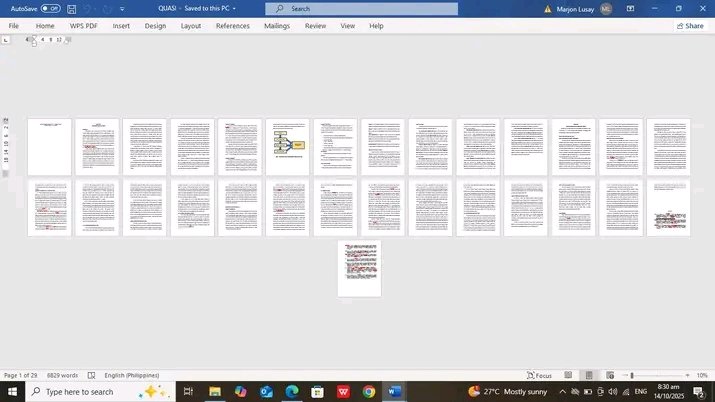715x402 pixels.
Task: Open Task View on the taskbar
Action: [188, 392]
